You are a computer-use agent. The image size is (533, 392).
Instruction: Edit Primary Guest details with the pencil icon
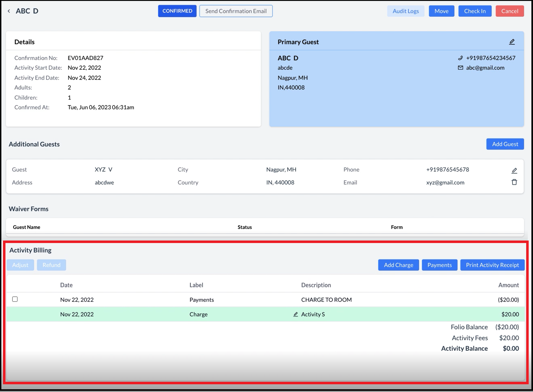click(x=512, y=42)
